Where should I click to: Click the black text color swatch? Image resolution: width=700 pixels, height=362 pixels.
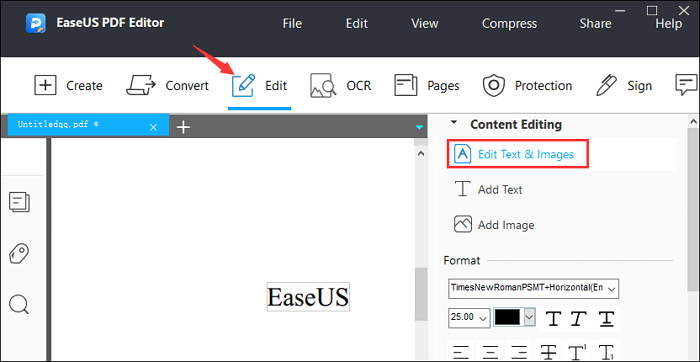coord(508,317)
